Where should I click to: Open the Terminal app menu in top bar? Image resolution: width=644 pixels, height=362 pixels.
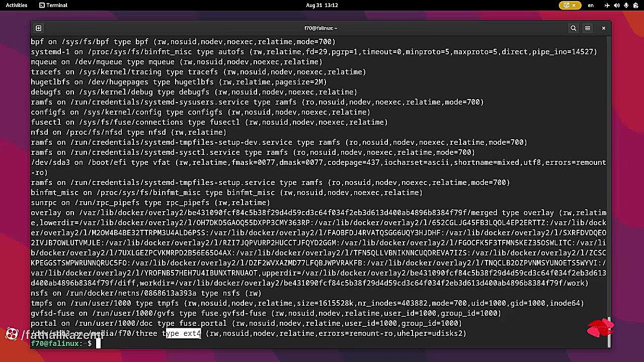coord(53,6)
